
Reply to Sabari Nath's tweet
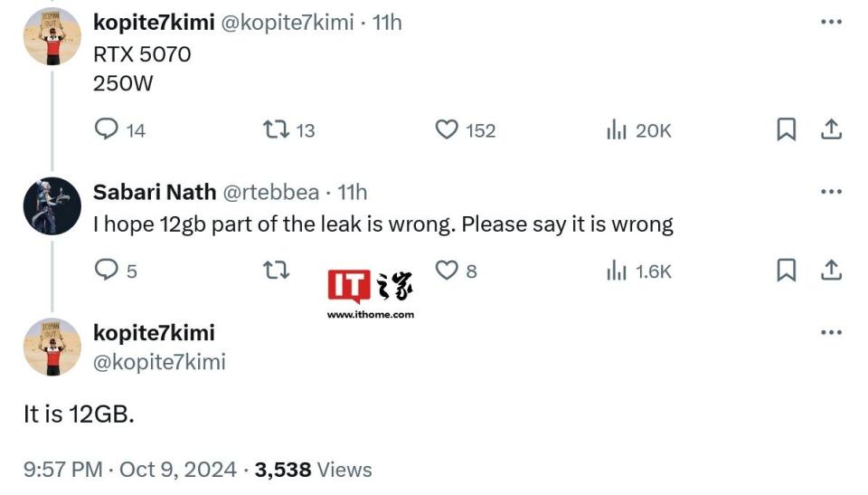click(108, 270)
